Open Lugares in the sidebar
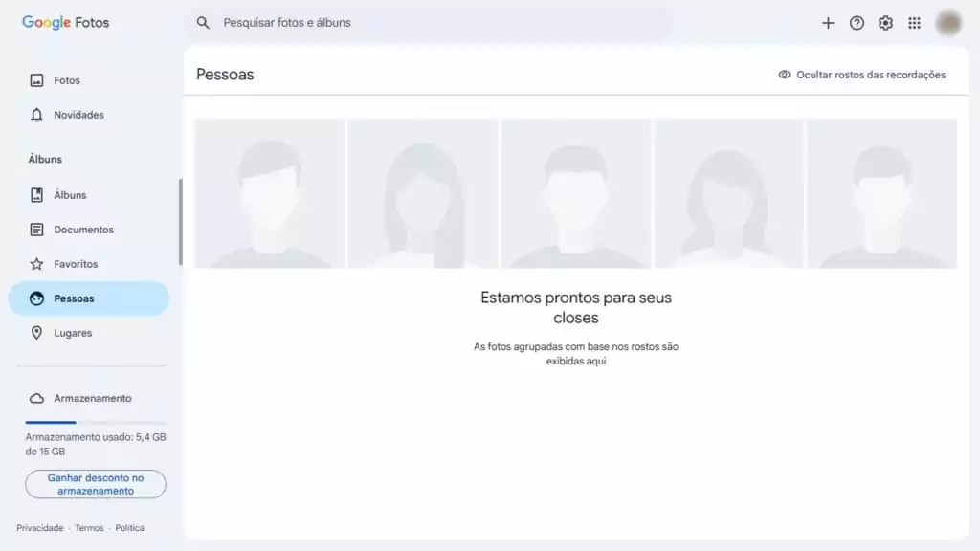This screenshot has width=980, height=551. point(89,333)
